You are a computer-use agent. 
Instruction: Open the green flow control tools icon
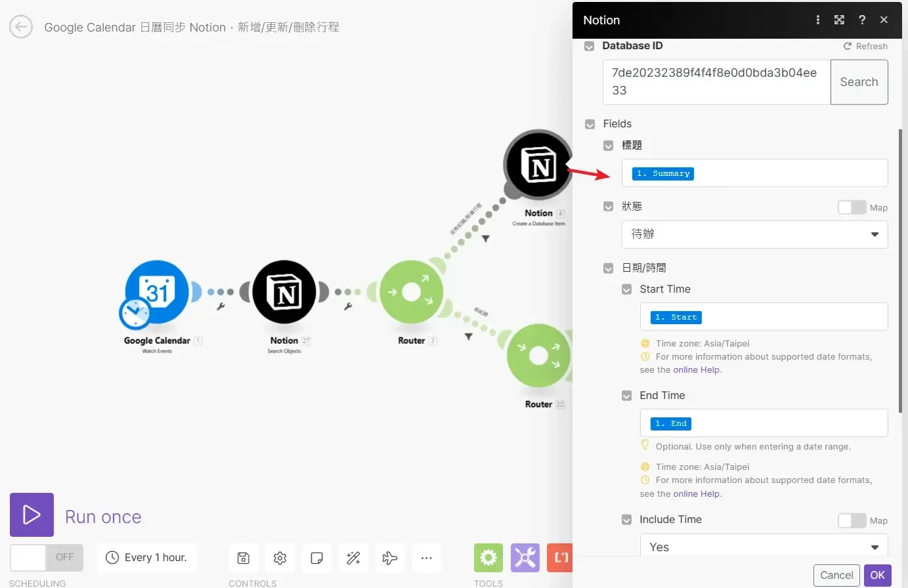[x=488, y=558]
